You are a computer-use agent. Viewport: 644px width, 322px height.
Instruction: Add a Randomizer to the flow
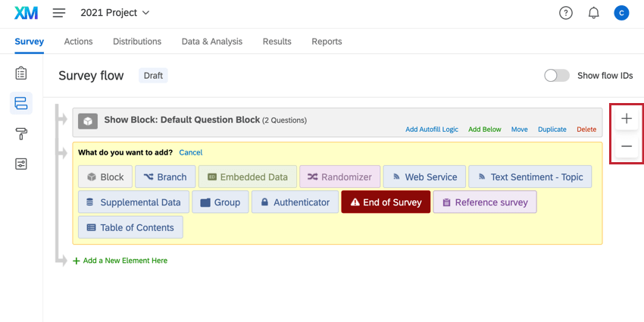[x=339, y=177]
